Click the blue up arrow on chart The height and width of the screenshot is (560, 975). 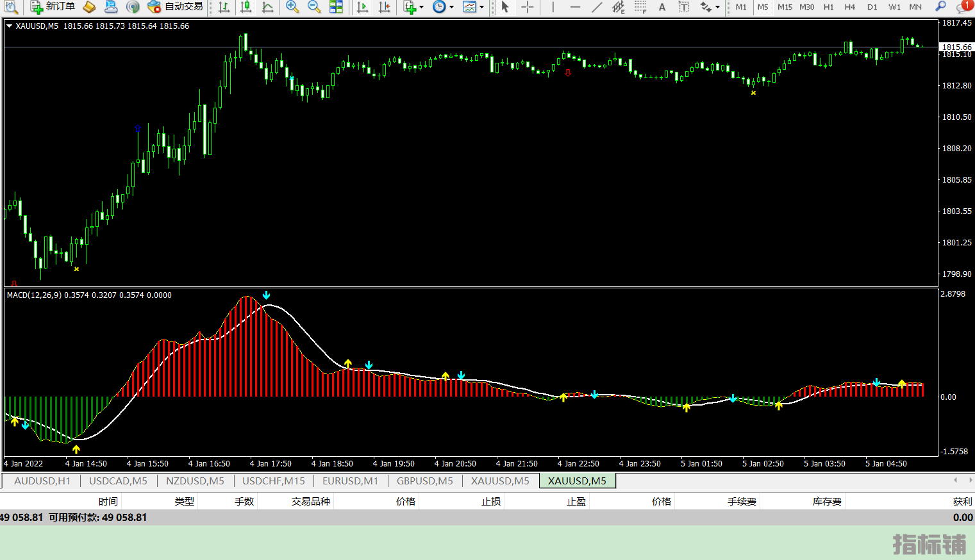coord(138,129)
